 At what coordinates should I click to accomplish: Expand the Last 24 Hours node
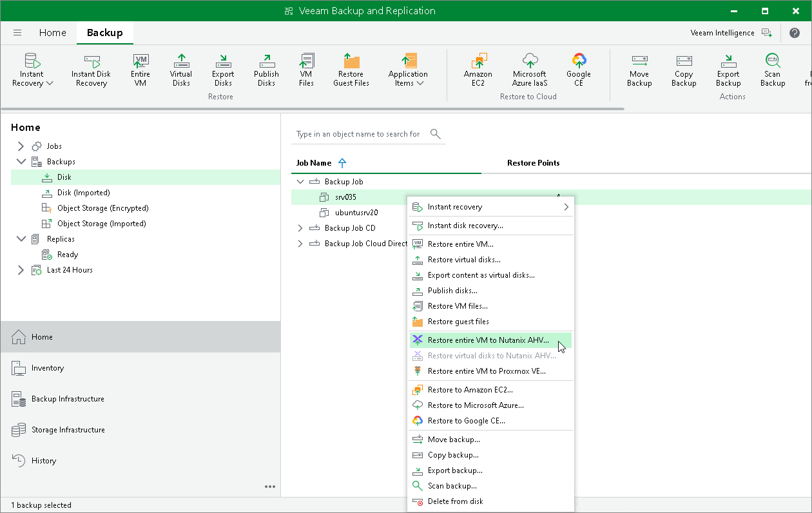coord(21,270)
